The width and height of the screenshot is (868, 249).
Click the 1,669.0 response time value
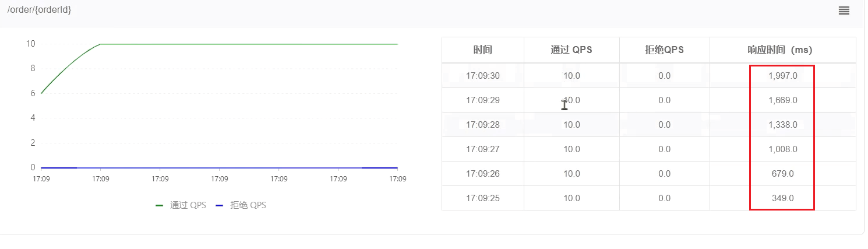pos(782,100)
